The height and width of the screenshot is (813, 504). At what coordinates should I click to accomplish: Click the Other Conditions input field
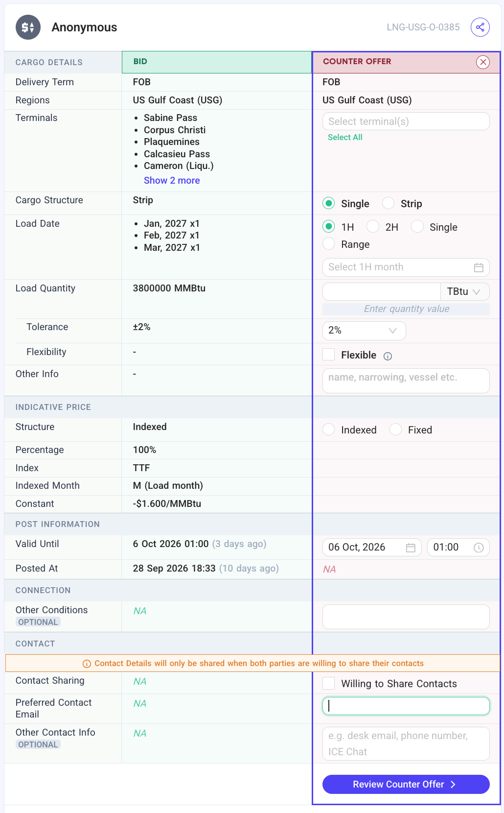click(406, 617)
